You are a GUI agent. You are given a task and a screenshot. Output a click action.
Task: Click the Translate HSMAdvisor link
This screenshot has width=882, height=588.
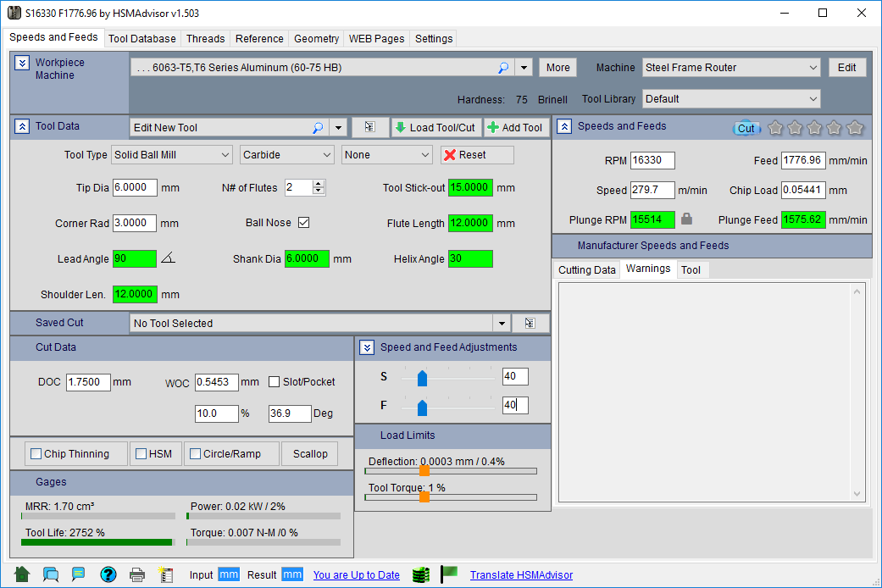tap(521, 575)
